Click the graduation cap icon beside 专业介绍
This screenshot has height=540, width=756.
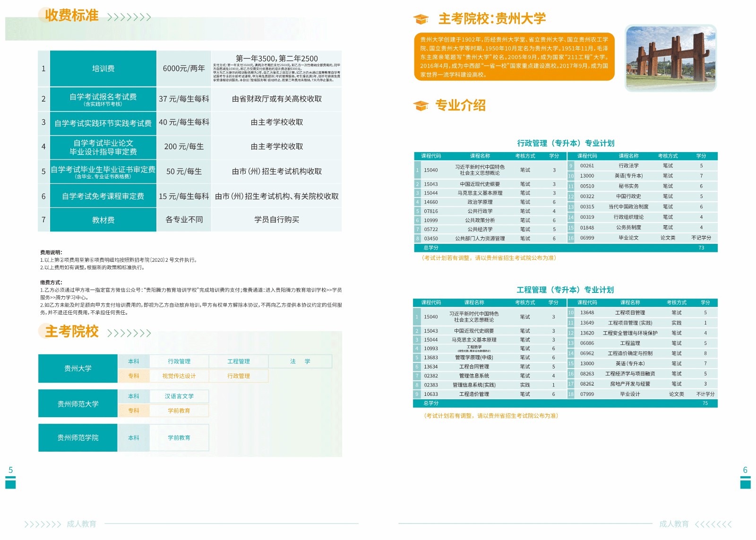(421, 106)
